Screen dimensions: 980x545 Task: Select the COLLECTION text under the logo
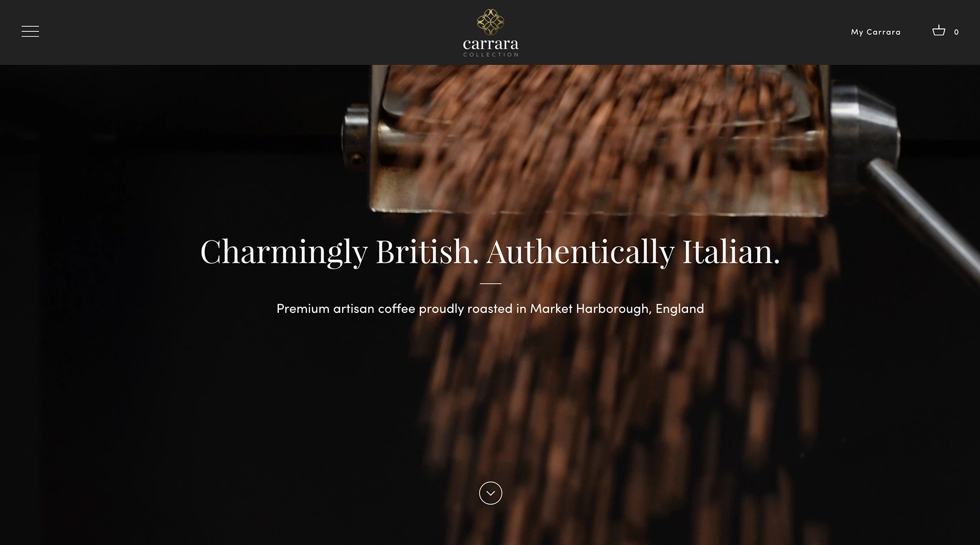click(490, 55)
